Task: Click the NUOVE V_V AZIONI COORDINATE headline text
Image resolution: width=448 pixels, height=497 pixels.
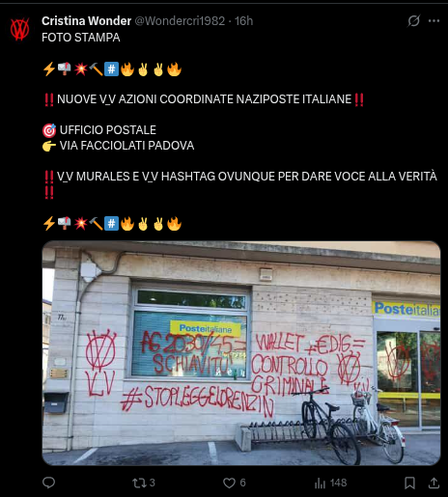Action: tap(204, 99)
